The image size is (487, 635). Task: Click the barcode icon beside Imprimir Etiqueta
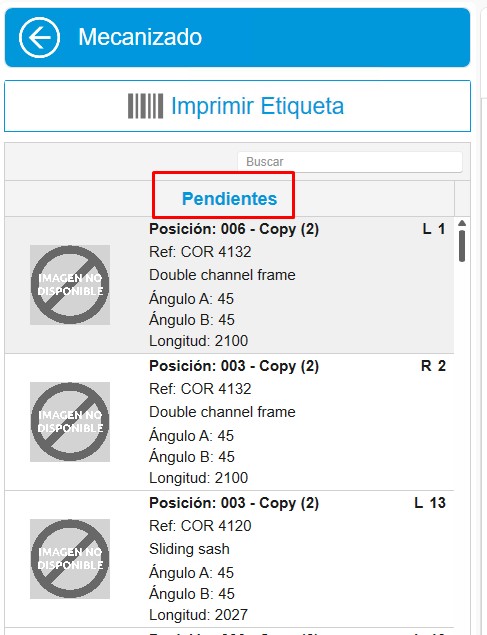click(x=145, y=106)
